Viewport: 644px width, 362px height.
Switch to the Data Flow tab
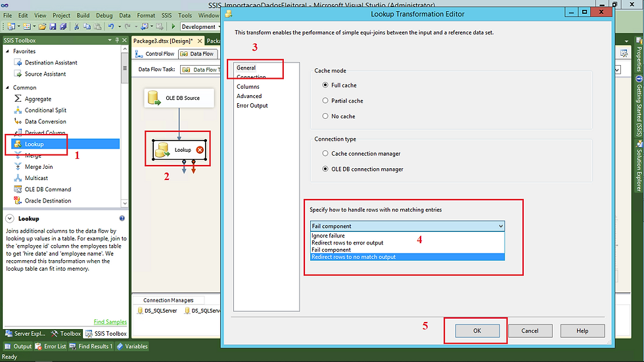pos(198,54)
